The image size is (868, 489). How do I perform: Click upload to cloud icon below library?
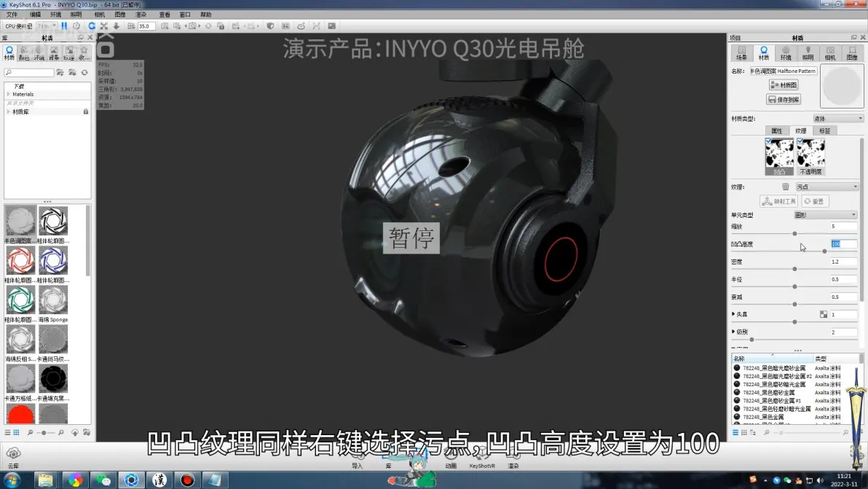pyautogui.click(x=75, y=432)
